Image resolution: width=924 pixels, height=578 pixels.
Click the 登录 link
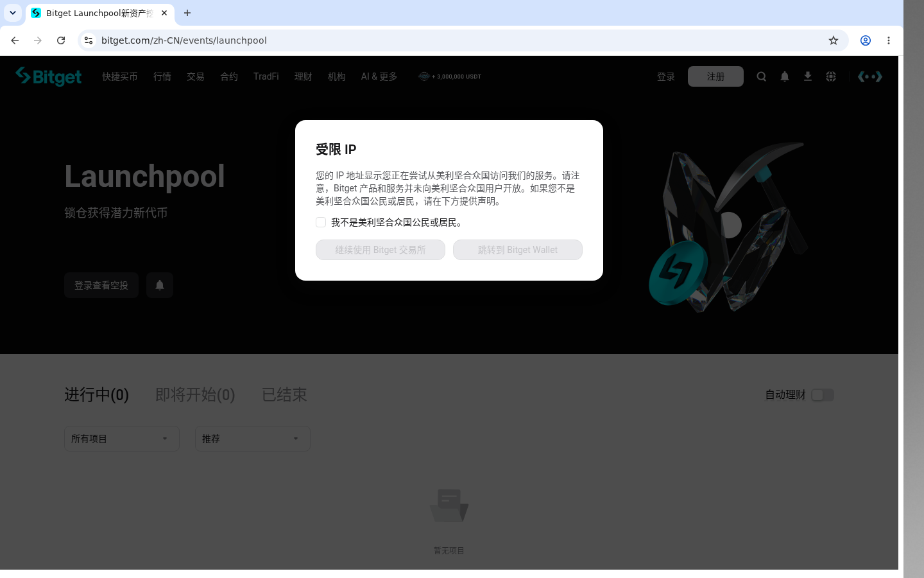pos(666,76)
